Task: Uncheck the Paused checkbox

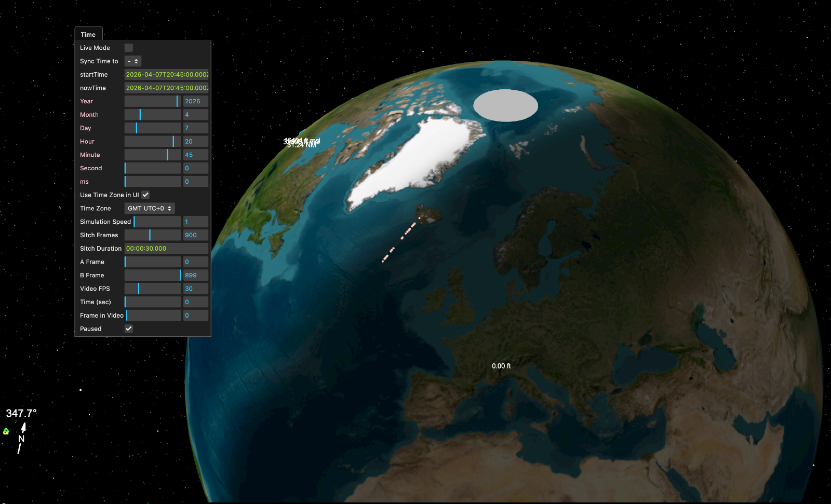Action: point(128,328)
